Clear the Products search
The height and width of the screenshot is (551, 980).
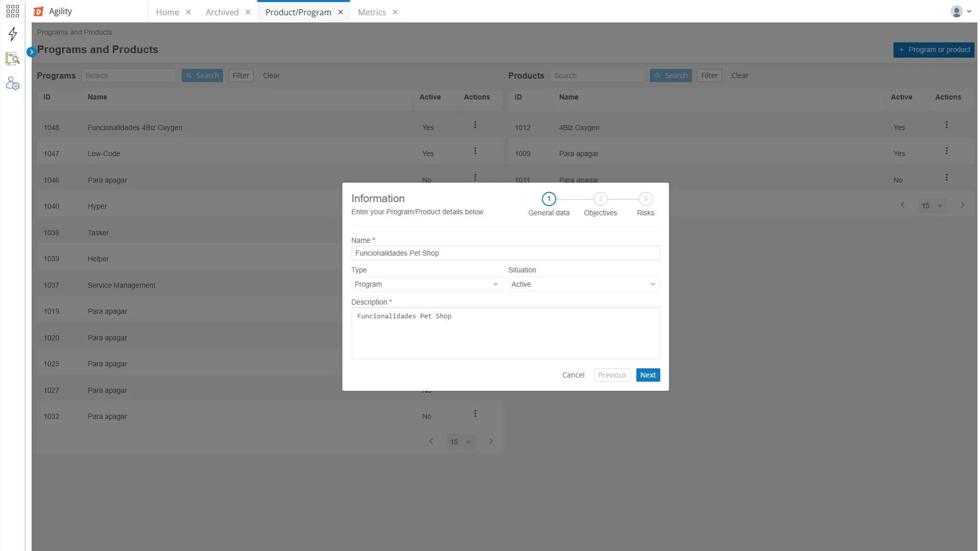(x=740, y=76)
